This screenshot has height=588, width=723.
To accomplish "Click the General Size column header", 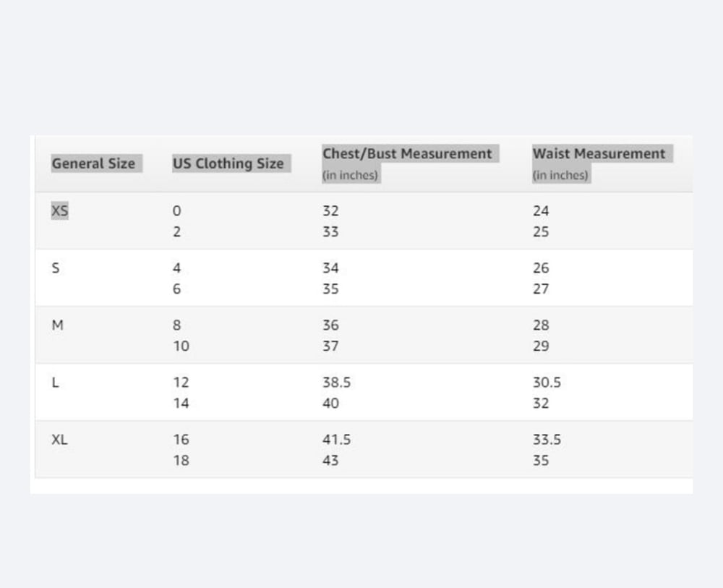I will click(x=93, y=163).
